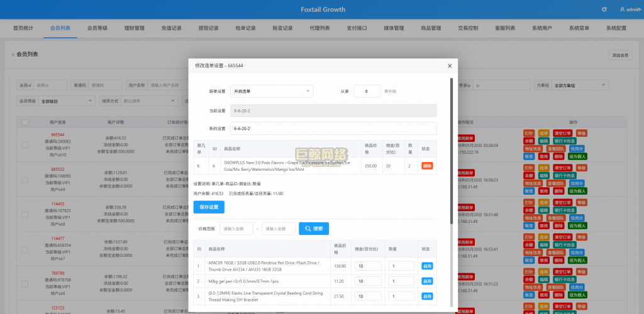Screen dimensions: 644x314
Task: Click 连单 button for member 885522
Action: point(544,168)
